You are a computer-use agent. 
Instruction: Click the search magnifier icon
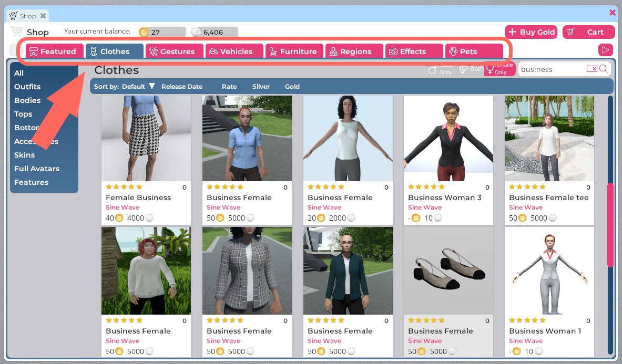pyautogui.click(x=604, y=69)
